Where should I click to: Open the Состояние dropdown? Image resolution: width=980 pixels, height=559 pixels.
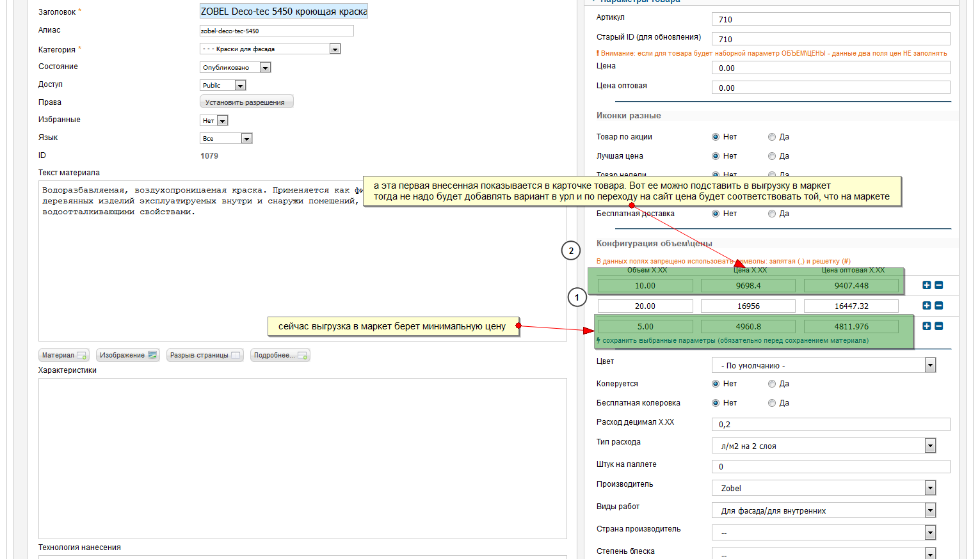(236, 67)
